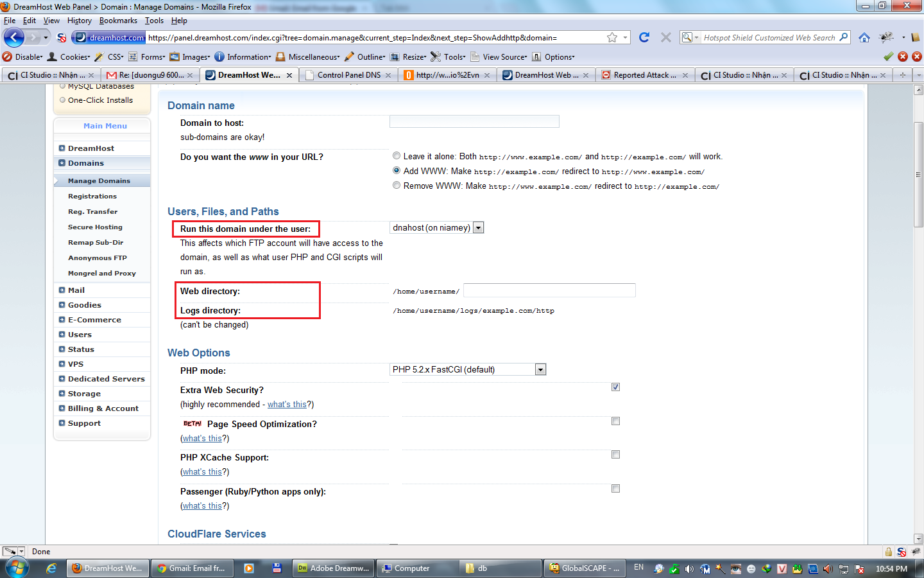Open the View Source toolbar menu
924x578 pixels.
pos(499,57)
